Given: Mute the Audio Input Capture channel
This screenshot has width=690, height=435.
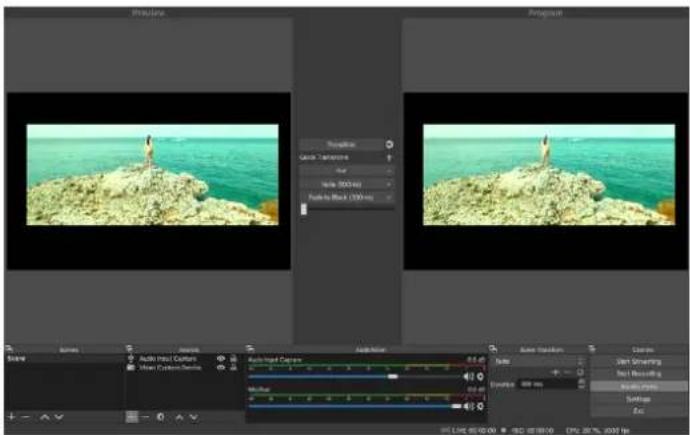Looking at the screenshot, I should click(x=468, y=377).
